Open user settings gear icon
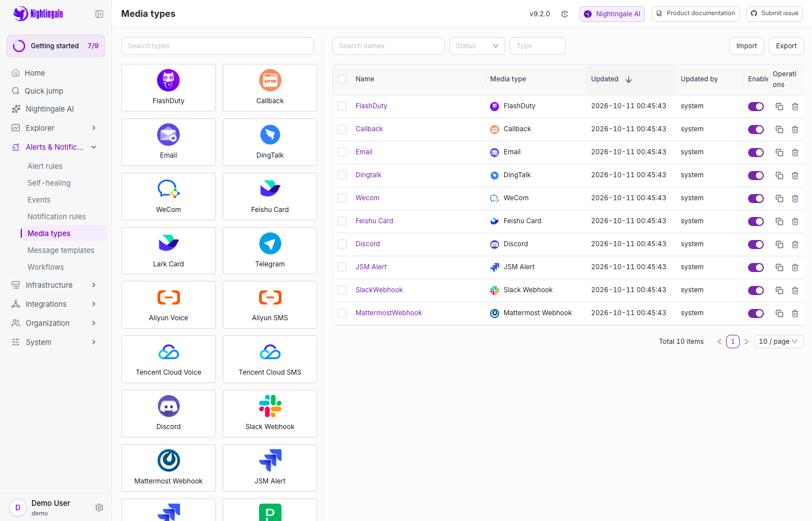 coord(99,508)
